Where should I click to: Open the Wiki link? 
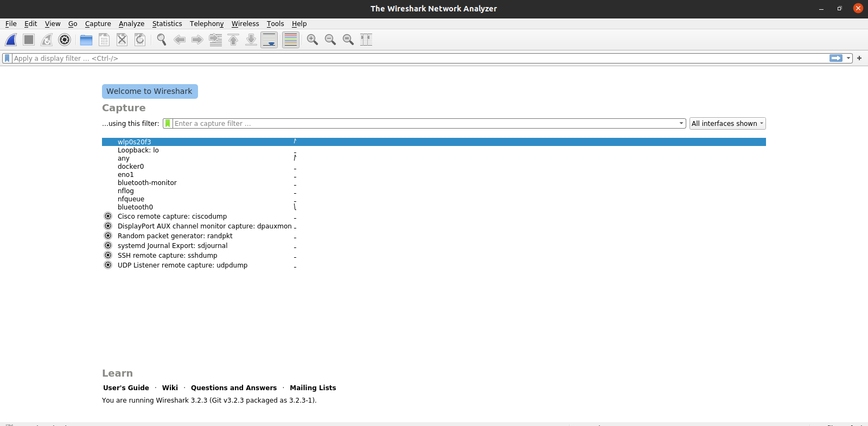pyautogui.click(x=170, y=387)
